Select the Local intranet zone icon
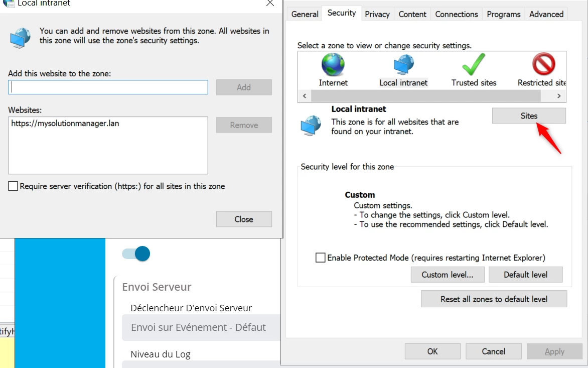This screenshot has height=368, width=588. pyautogui.click(x=403, y=65)
